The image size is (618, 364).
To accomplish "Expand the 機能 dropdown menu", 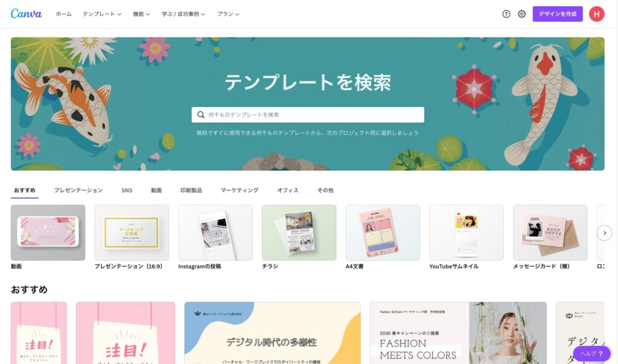I will coord(141,14).
